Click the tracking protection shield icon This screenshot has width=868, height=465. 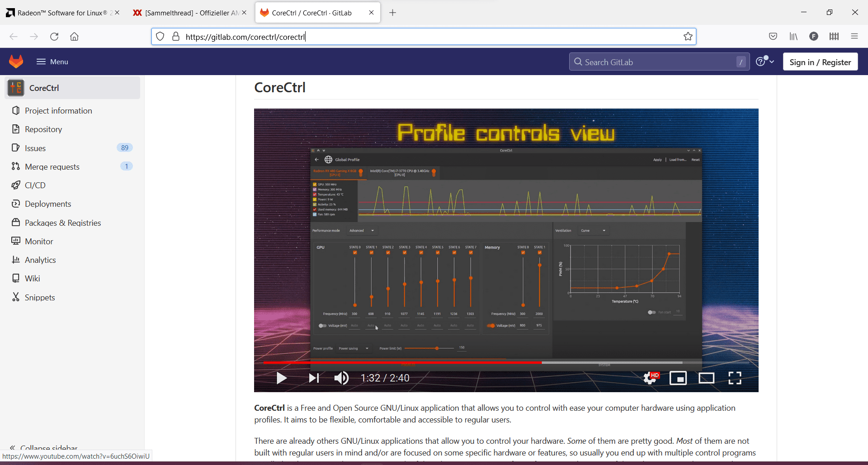coord(160,37)
